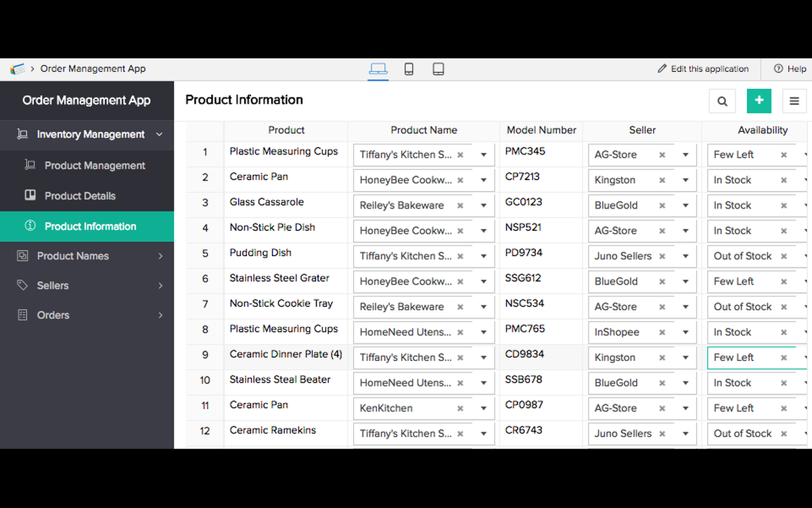Screen dimensions: 812x508
Task: Switch to mobile phone preview icon
Action: 409,68
